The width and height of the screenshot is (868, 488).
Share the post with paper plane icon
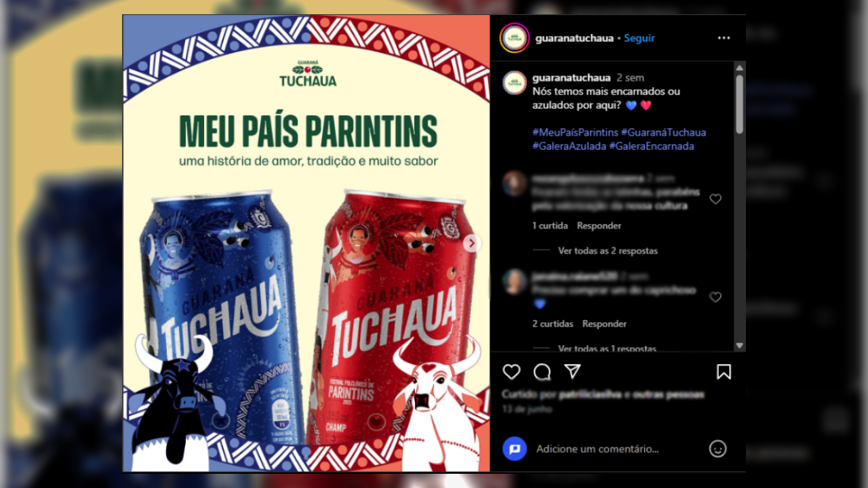pos(572,372)
